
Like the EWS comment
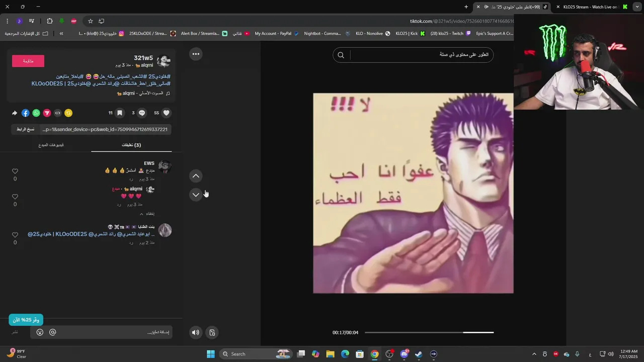coord(15,171)
